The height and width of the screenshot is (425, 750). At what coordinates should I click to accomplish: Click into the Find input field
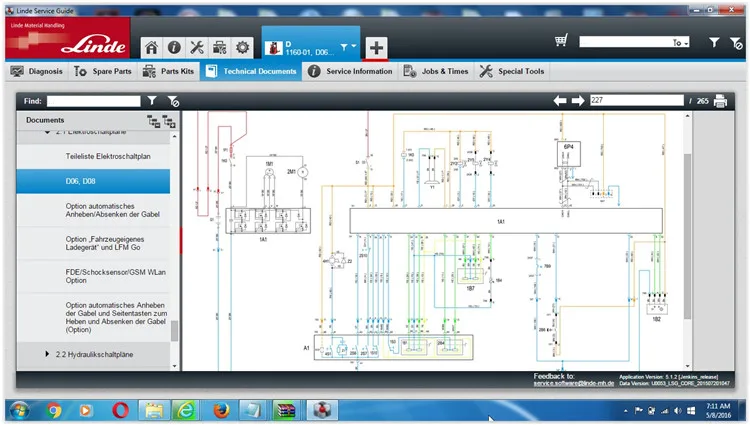pos(94,101)
